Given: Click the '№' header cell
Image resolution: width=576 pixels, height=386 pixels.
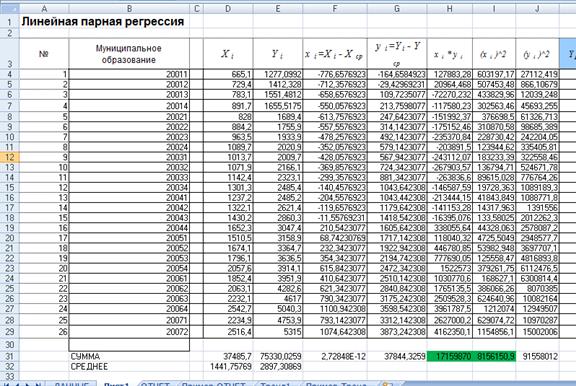Looking at the screenshot, I should 44,54.
